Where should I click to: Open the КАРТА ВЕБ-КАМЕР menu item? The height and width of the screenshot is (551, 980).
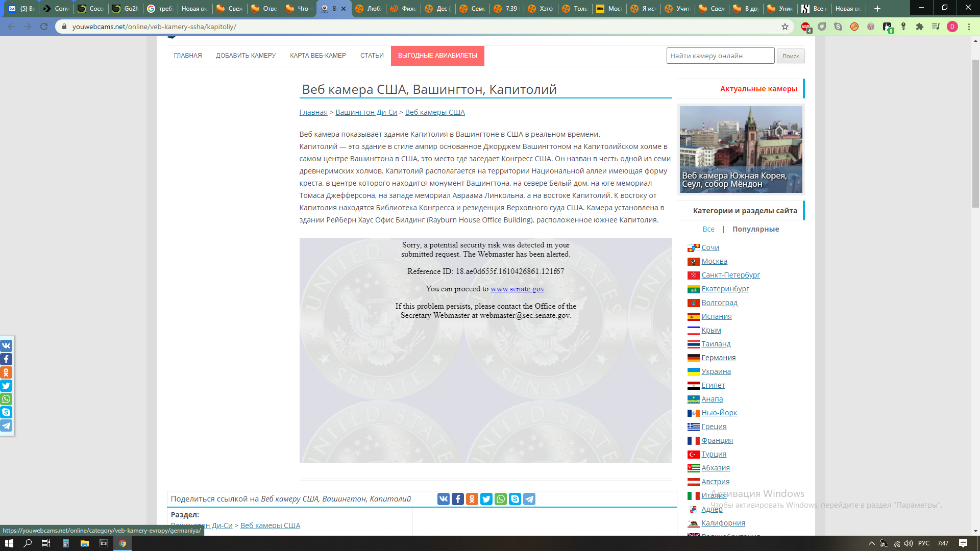(317, 56)
